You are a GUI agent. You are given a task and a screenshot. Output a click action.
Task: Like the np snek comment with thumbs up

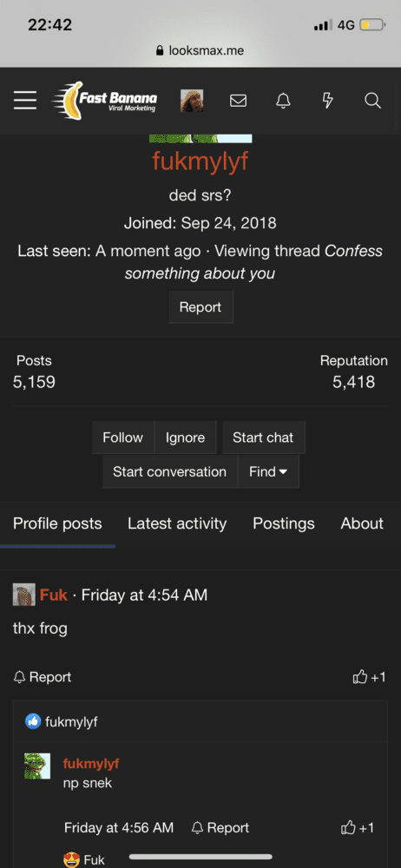(x=358, y=827)
